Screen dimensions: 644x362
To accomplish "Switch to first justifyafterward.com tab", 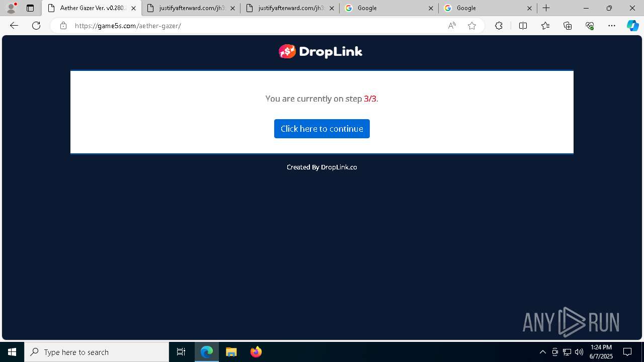I will pos(191,8).
